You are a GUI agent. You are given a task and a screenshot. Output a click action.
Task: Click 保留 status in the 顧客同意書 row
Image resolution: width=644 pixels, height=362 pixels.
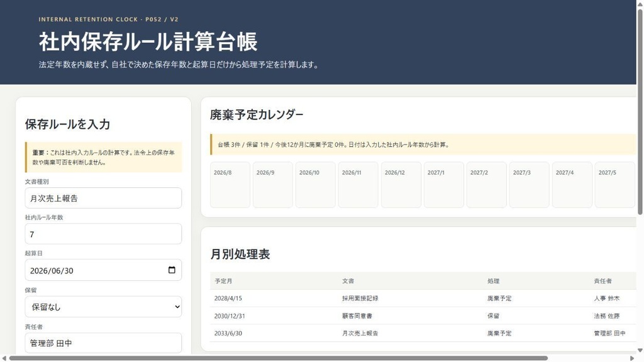click(493, 316)
